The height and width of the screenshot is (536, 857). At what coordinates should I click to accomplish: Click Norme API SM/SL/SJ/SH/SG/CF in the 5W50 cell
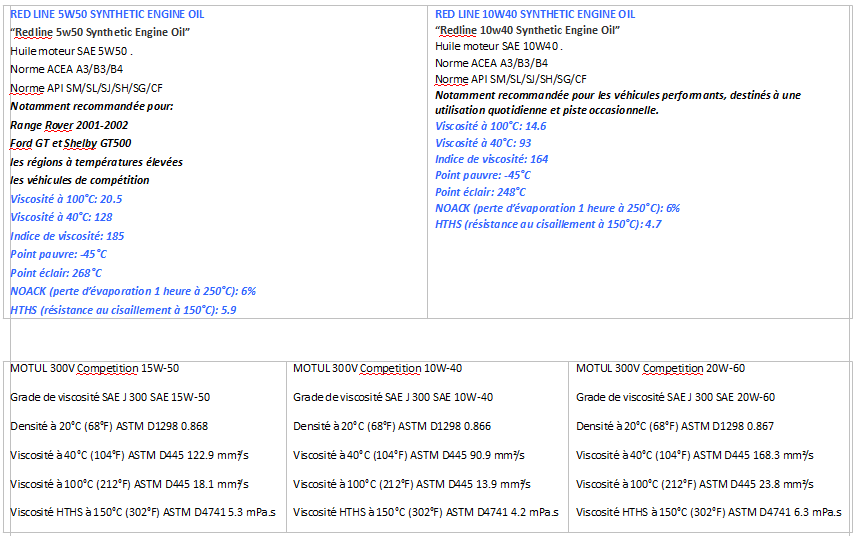[86, 88]
